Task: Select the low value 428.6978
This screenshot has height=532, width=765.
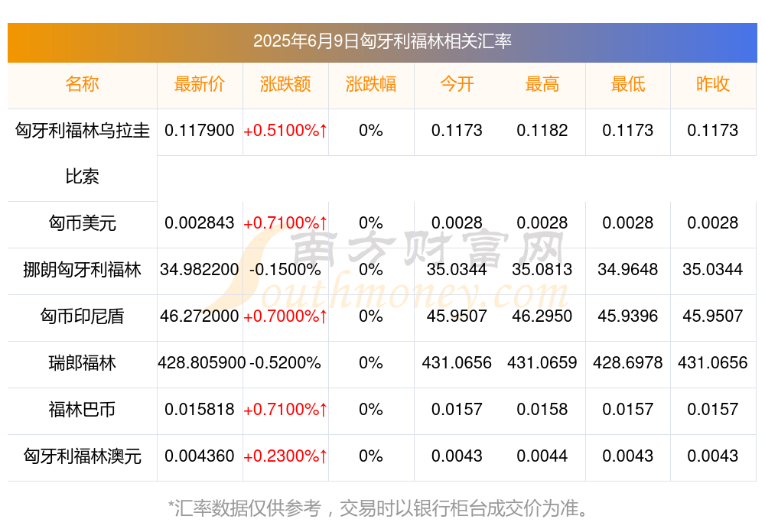Action: pos(628,363)
